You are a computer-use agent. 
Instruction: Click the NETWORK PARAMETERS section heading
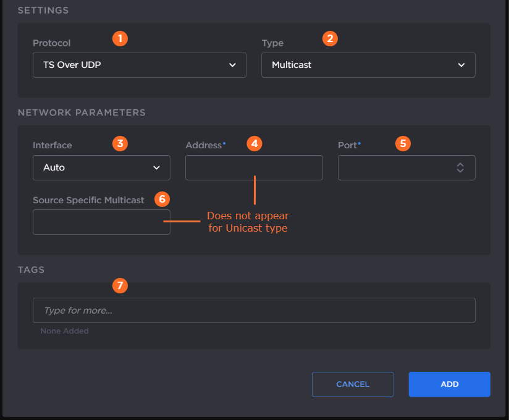pyautogui.click(x=82, y=112)
